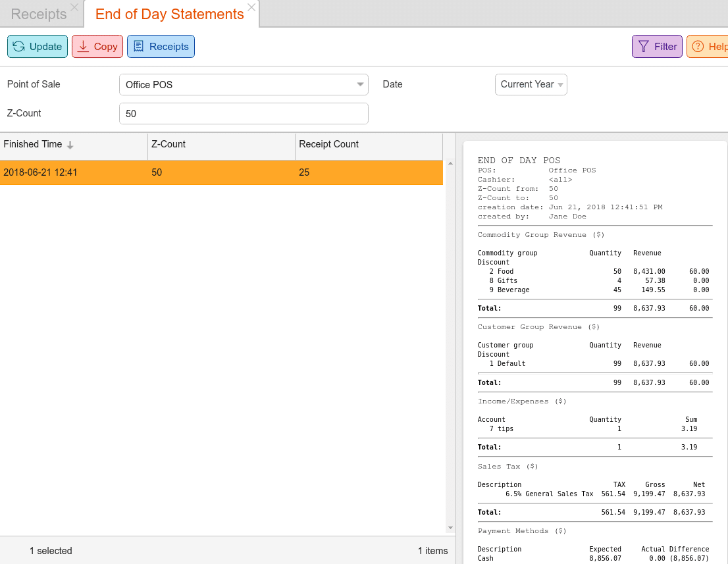
Task: Sort by Receipt Count column header
Action: [369, 144]
